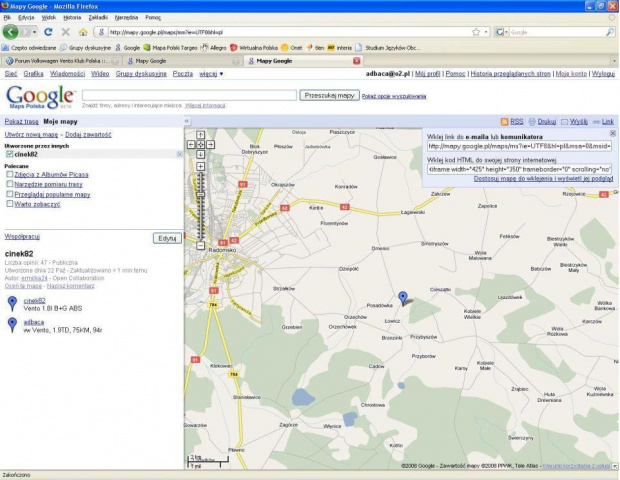
Task: Open the Edycja menu
Action: click(x=26, y=17)
